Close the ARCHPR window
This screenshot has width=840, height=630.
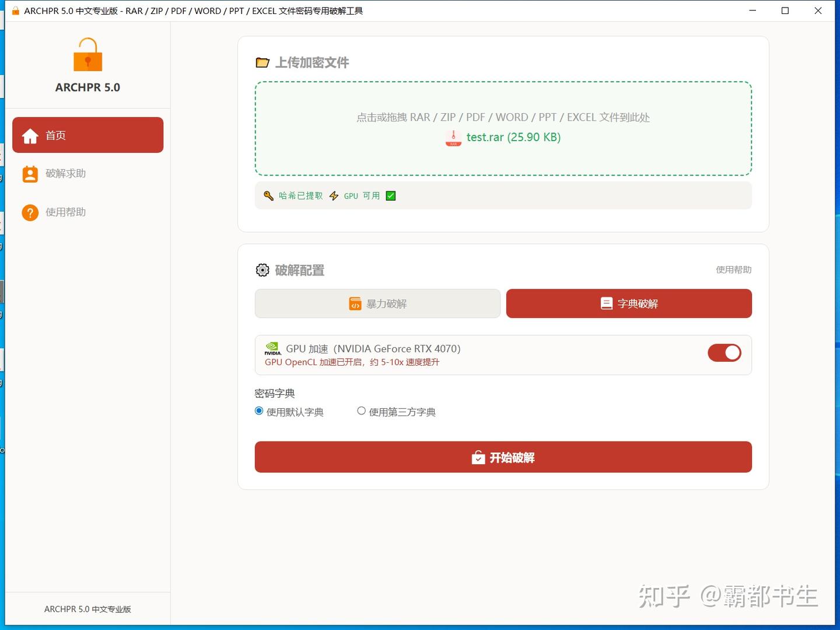[x=818, y=10]
